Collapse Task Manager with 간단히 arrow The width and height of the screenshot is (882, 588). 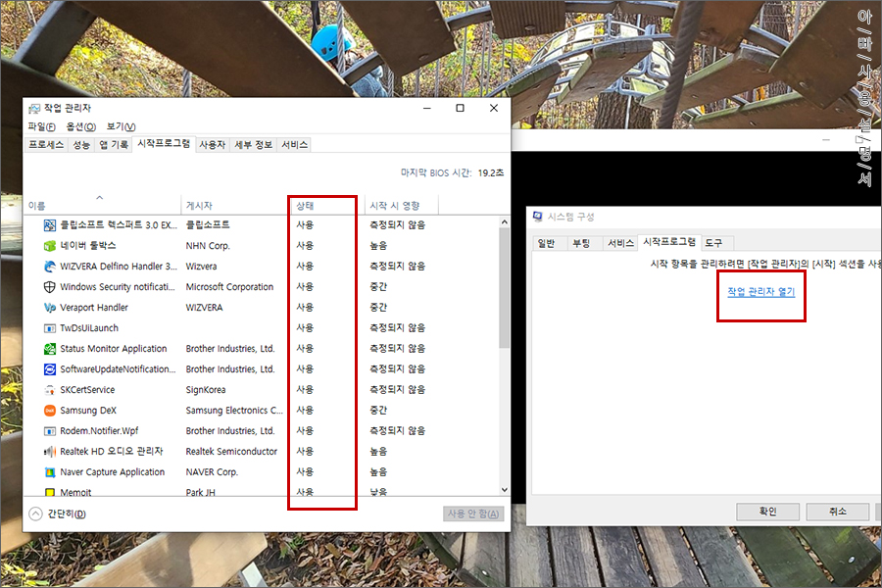click(35, 514)
